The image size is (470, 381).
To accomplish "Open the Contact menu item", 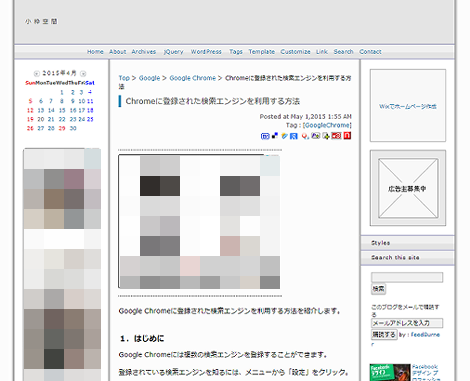I will tap(370, 52).
